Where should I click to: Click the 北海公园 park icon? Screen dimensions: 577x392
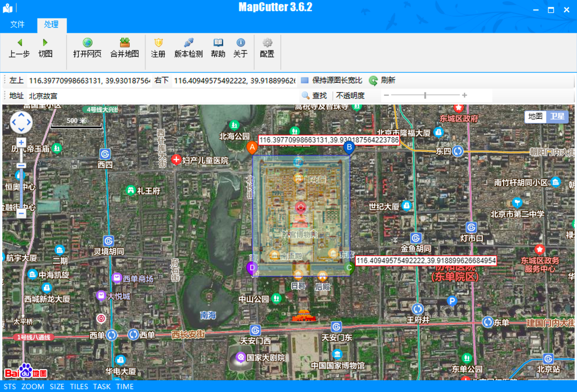point(234,125)
